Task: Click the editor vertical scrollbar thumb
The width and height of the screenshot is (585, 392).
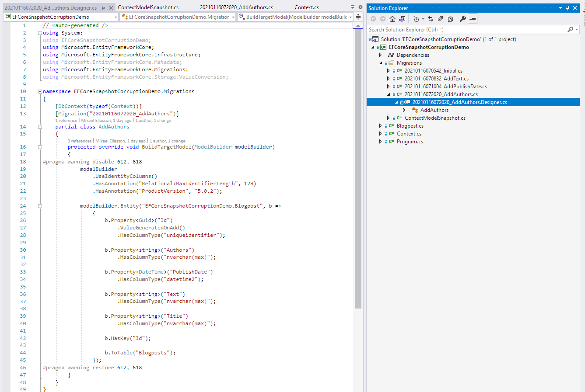Action: coord(358,168)
